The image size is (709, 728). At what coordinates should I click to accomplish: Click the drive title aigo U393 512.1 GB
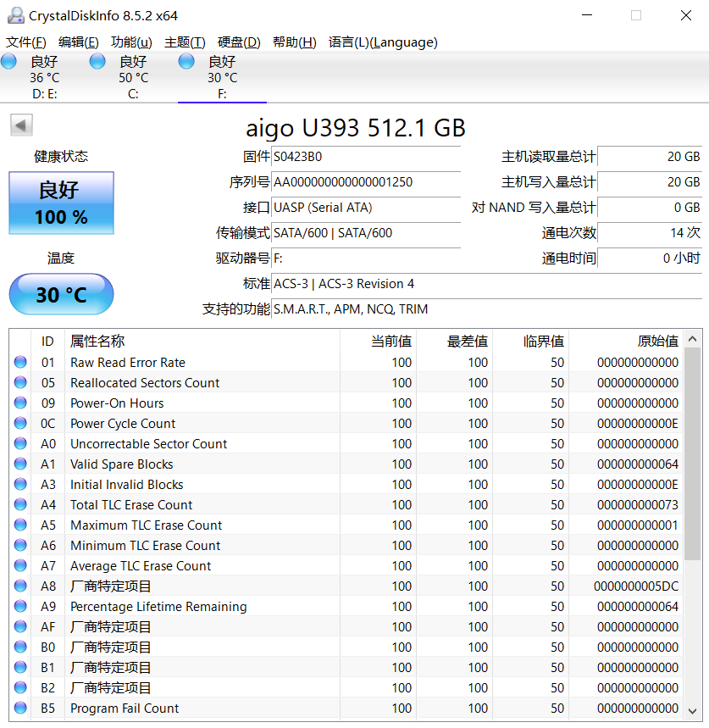[x=356, y=128]
